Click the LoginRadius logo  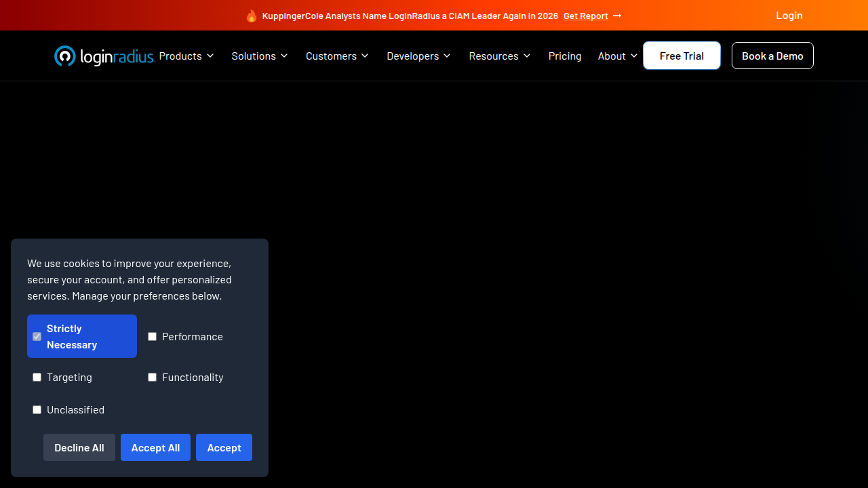(x=104, y=56)
